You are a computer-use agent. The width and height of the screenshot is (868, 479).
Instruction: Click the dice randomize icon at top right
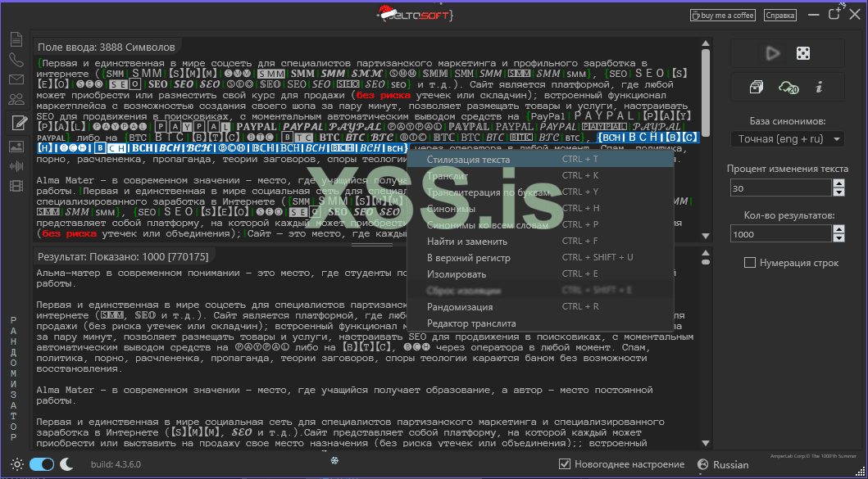(x=803, y=53)
